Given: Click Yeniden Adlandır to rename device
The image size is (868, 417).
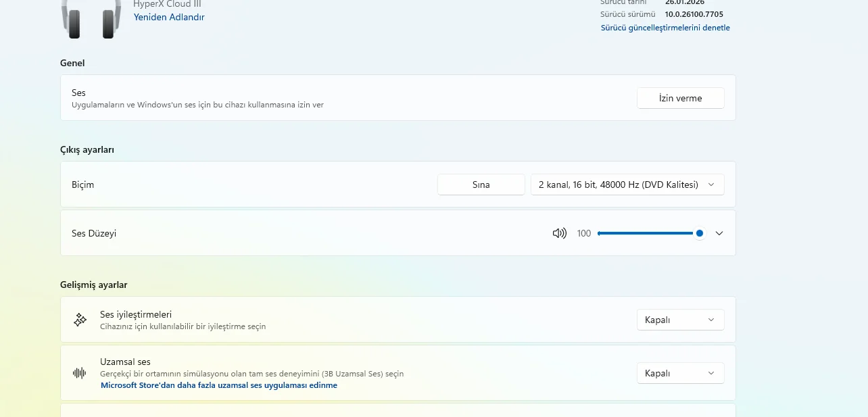Looking at the screenshot, I should click(169, 17).
